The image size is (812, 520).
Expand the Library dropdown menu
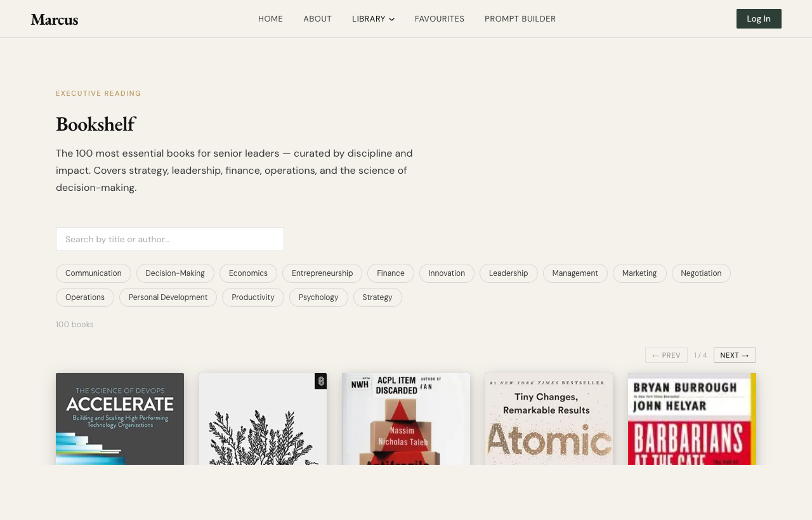[x=373, y=19]
